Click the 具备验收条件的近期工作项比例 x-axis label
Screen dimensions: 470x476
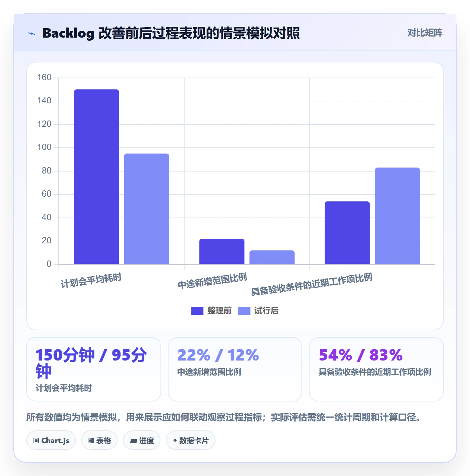(312, 284)
